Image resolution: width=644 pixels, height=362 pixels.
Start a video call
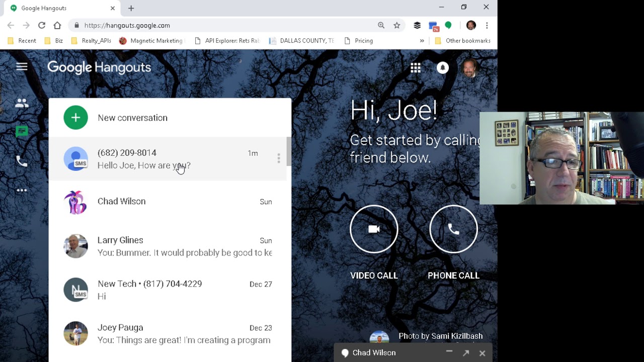(374, 229)
